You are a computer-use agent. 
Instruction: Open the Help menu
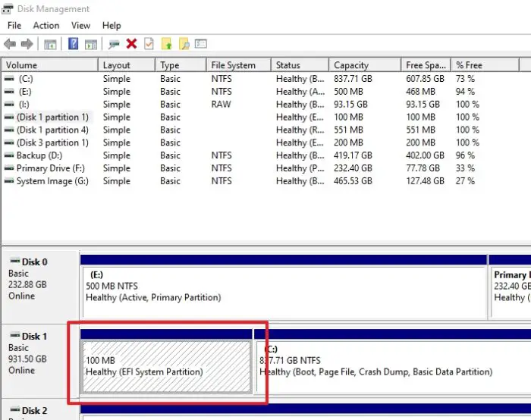point(112,26)
